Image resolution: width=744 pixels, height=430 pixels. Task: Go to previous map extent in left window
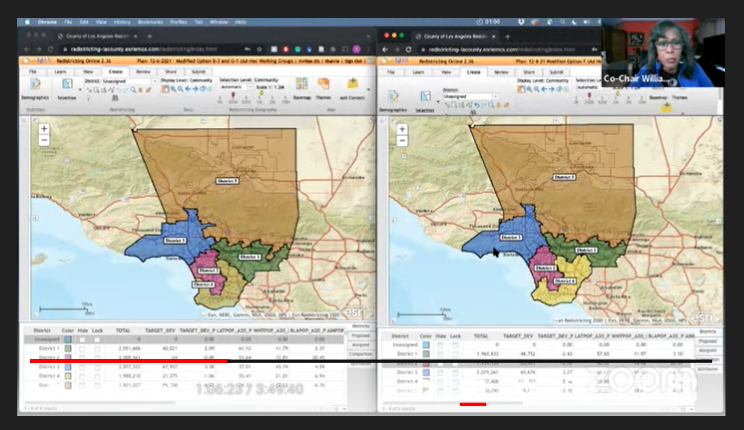188,89
